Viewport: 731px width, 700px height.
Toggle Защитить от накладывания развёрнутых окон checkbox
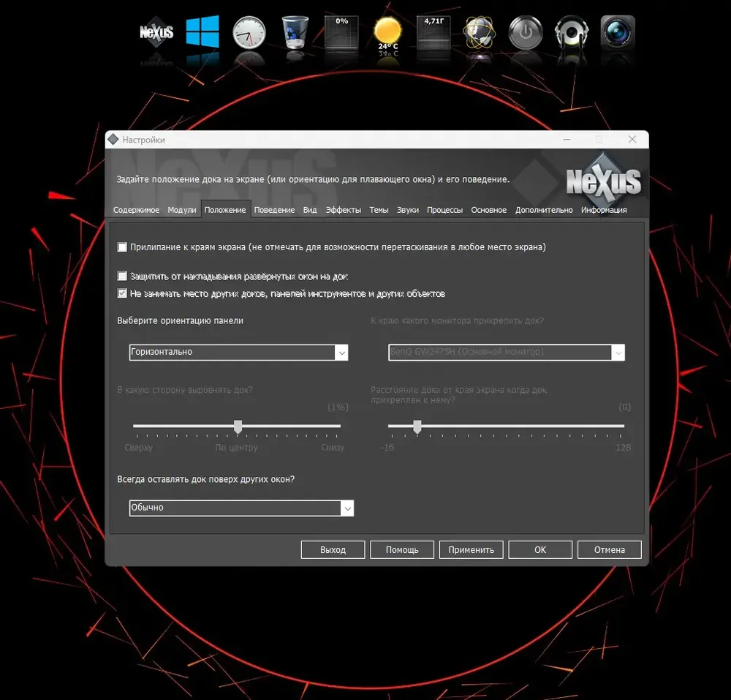(x=122, y=276)
